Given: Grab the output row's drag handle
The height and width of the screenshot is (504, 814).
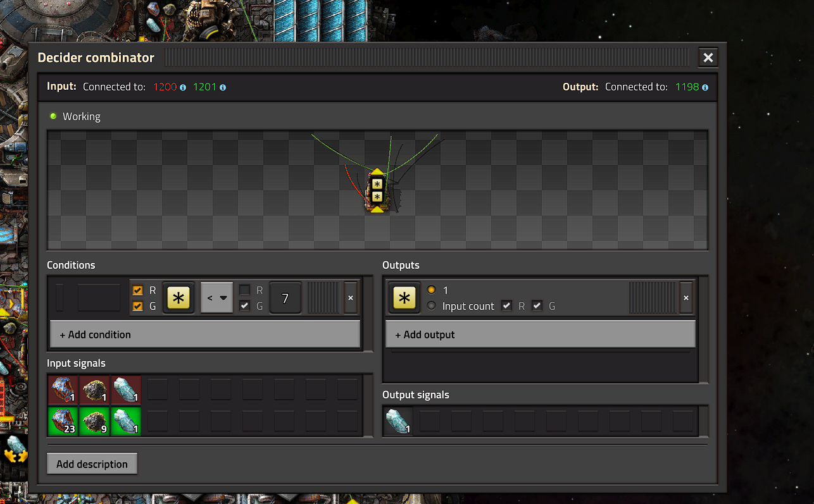Looking at the screenshot, I should (652, 298).
